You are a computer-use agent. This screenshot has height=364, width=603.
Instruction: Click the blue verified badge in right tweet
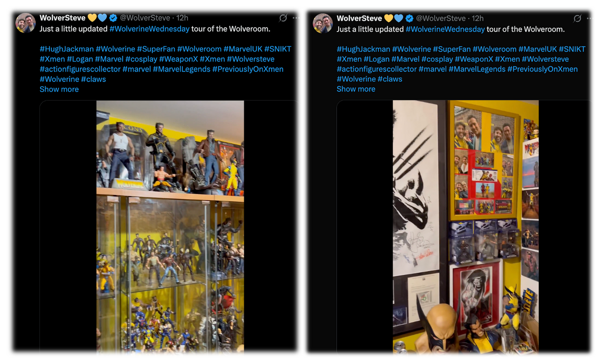pos(409,18)
